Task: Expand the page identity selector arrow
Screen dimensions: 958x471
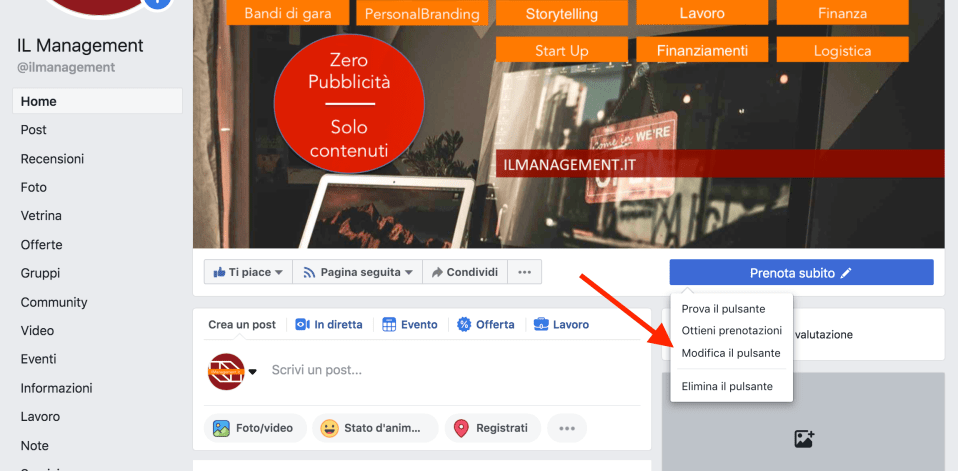Action: pyautogui.click(x=252, y=372)
